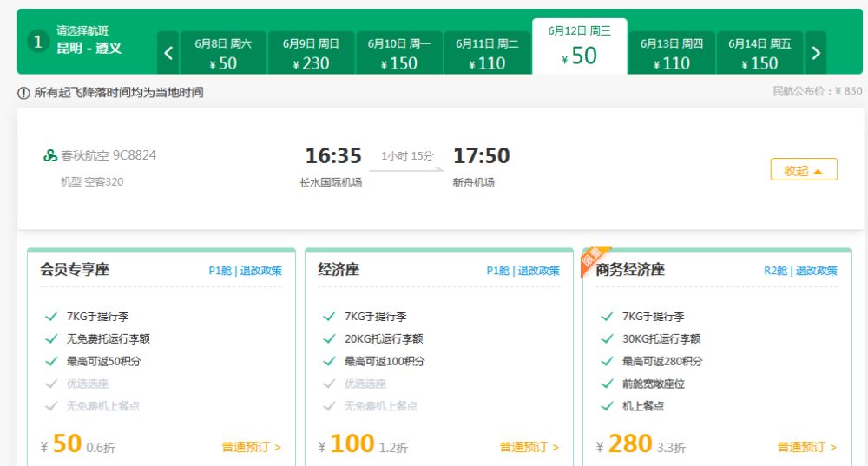Select the 6月13日 周四 ¥110 date tab
The image size is (868, 466).
click(672, 53)
